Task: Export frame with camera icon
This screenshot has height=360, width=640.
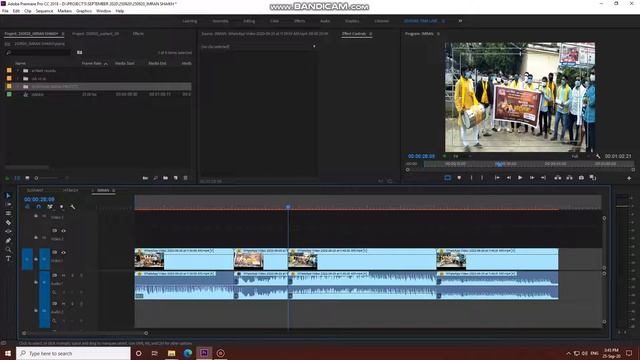Action: 581,178
